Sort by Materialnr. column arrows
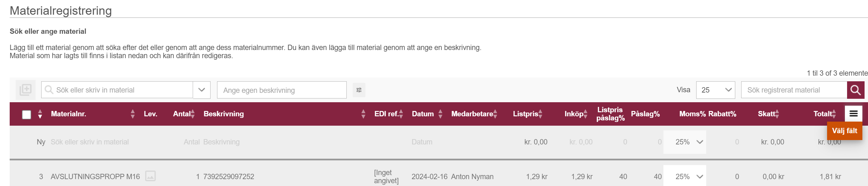 pos(133,114)
